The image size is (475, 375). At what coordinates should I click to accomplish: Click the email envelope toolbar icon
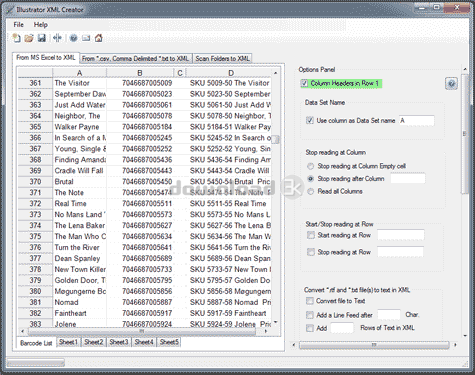point(86,38)
